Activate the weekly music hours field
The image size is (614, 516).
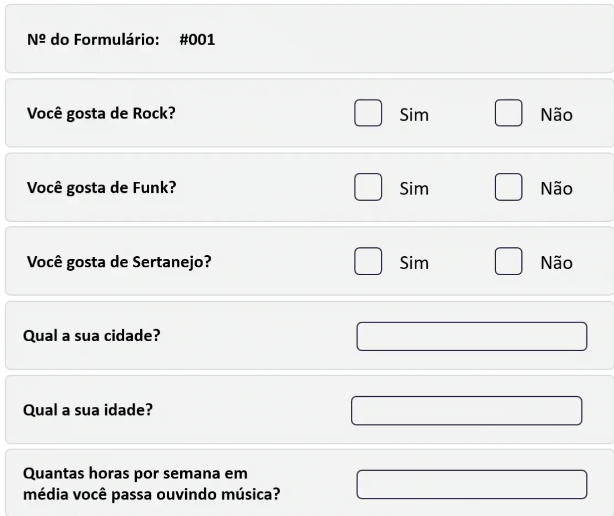[471, 484]
